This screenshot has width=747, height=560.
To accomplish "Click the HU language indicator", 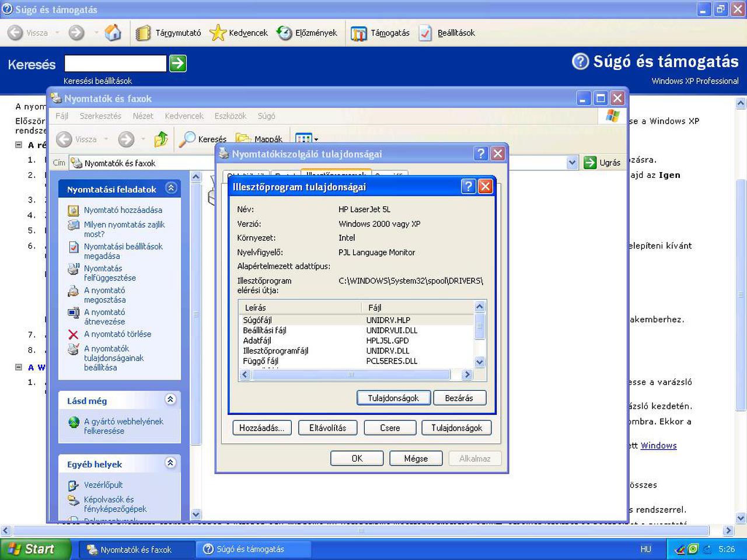I will point(645,549).
